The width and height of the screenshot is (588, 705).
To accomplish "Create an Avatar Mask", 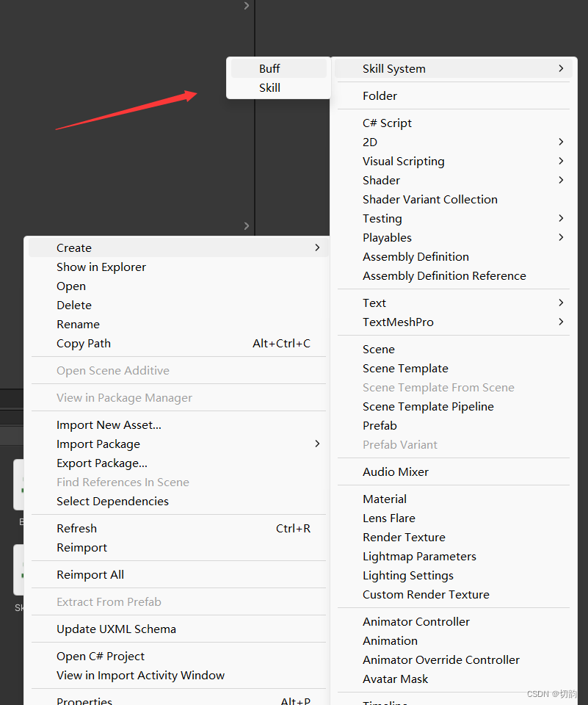I will coord(454,679).
